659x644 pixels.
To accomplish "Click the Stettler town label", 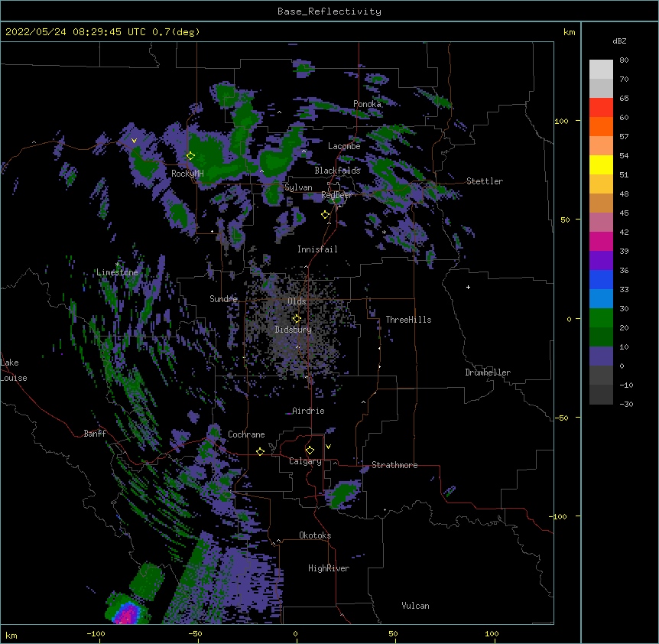I will pos(485,181).
